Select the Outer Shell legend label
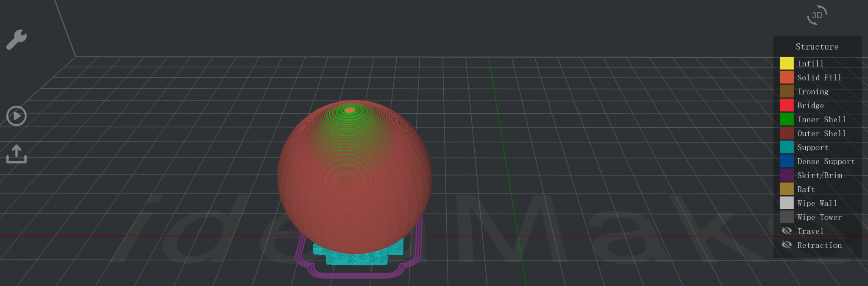868x286 pixels. coord(821,134)
